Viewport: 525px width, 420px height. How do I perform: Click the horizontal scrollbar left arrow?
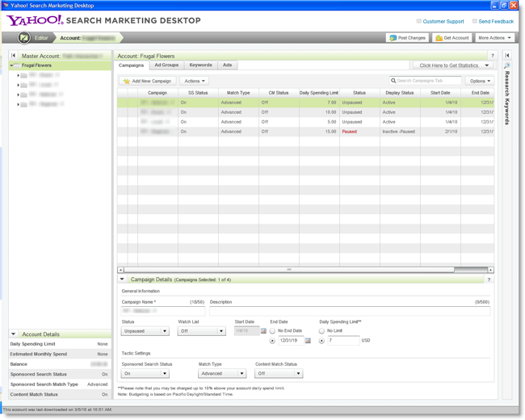[120, 270]
